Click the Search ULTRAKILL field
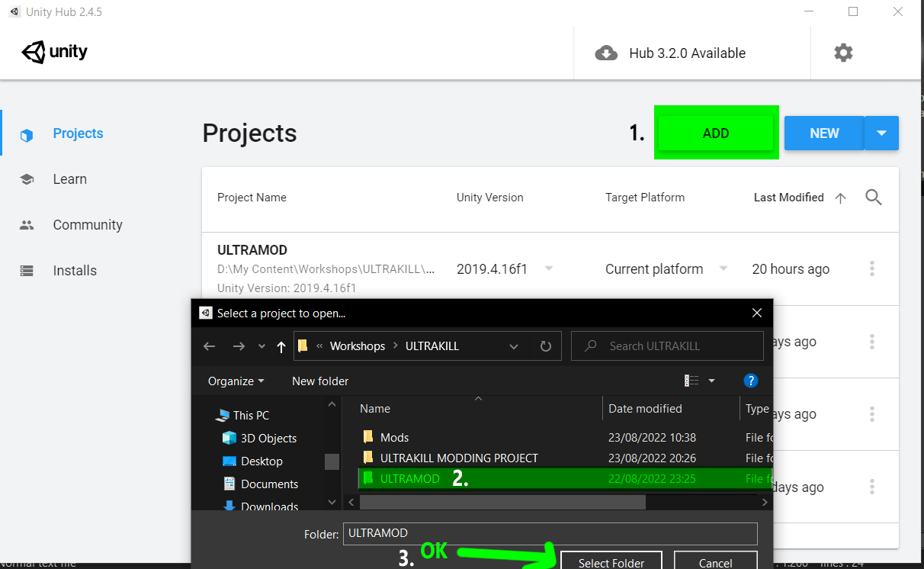 point(667,346)
